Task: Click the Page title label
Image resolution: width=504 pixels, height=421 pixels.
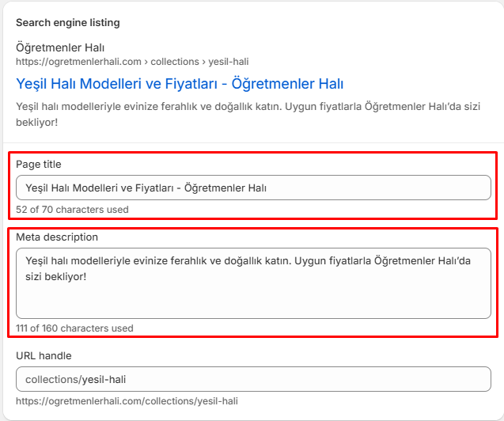Action: coord(38,164)
